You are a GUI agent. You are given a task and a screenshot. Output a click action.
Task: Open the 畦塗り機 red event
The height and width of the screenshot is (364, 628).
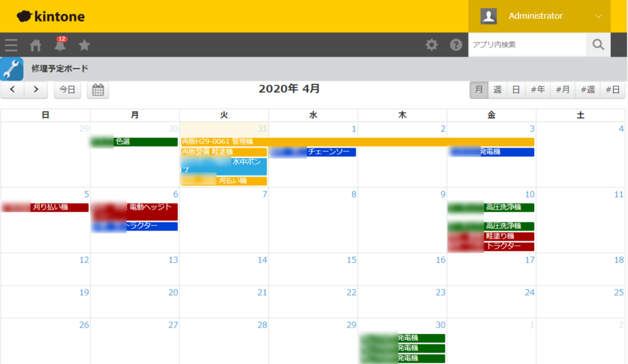491,237
